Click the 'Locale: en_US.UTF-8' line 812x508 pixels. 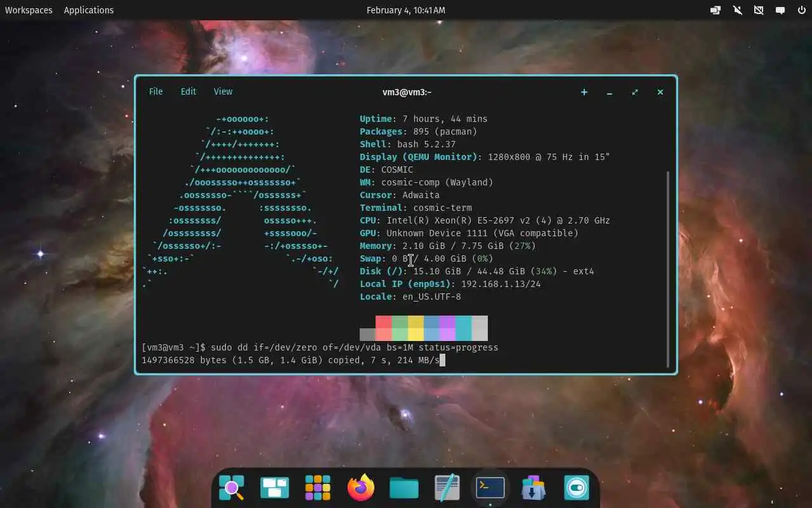point(410,297)
